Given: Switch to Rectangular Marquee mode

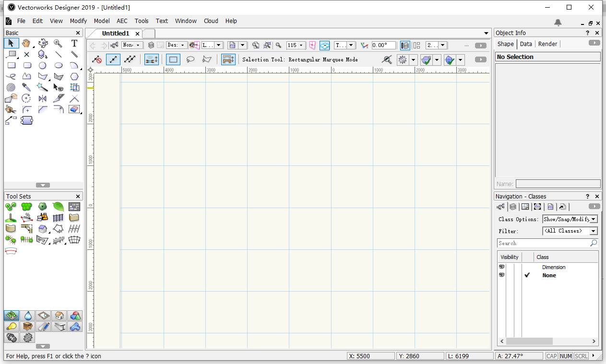Looking at the screenshot, I should (x=173, y=59).
